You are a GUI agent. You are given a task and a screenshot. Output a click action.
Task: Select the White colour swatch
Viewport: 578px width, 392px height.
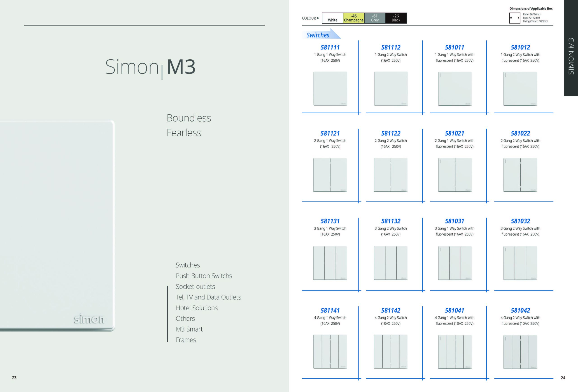[x=333, y=18]
